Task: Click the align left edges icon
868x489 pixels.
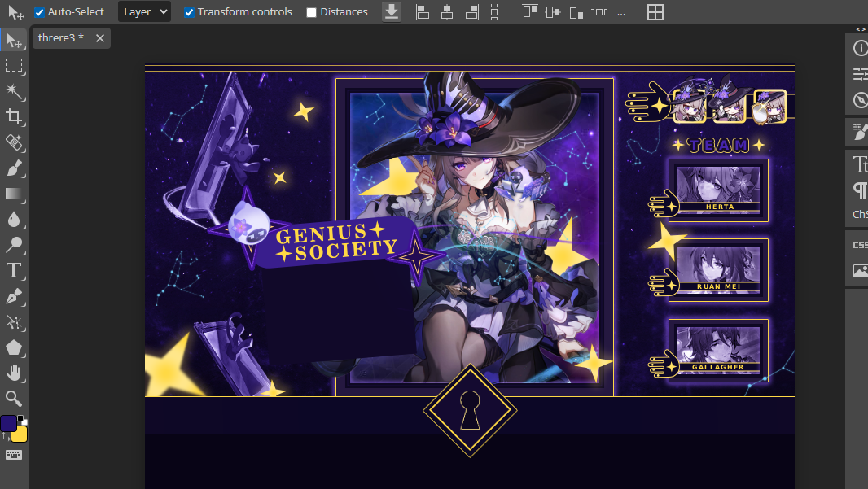Action: (x=422, y=12)
